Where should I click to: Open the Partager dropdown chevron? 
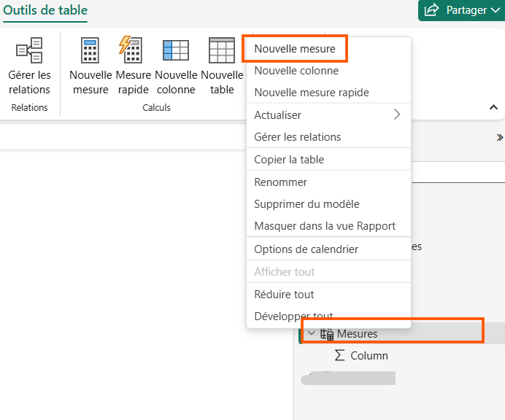click(496, 10)
